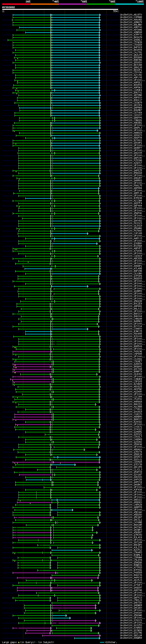Select hit label UniRef100_B6SHY8
The image size is (146, 644).
(131, 50)
